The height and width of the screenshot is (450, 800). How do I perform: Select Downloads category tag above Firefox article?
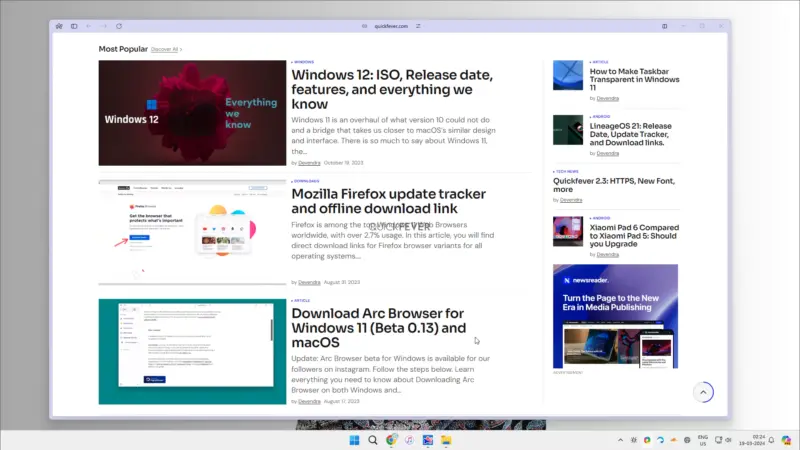click(306, 181)
